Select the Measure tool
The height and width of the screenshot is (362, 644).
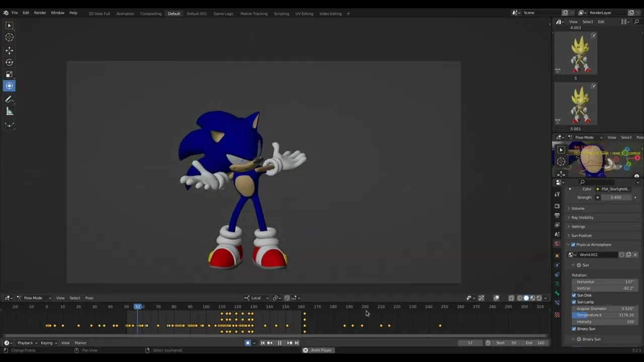point(9,112)
